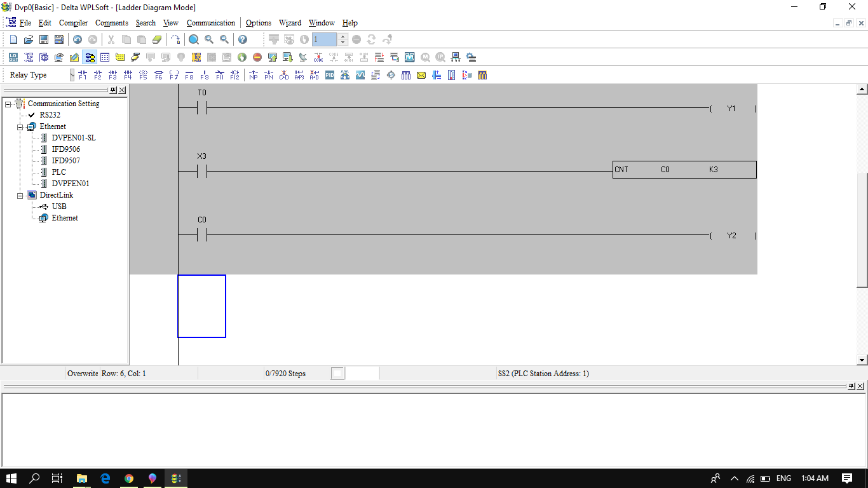Viewport: 868px width, 488px height.
Task: Select the PLC tree item
Action: (59, 172)
